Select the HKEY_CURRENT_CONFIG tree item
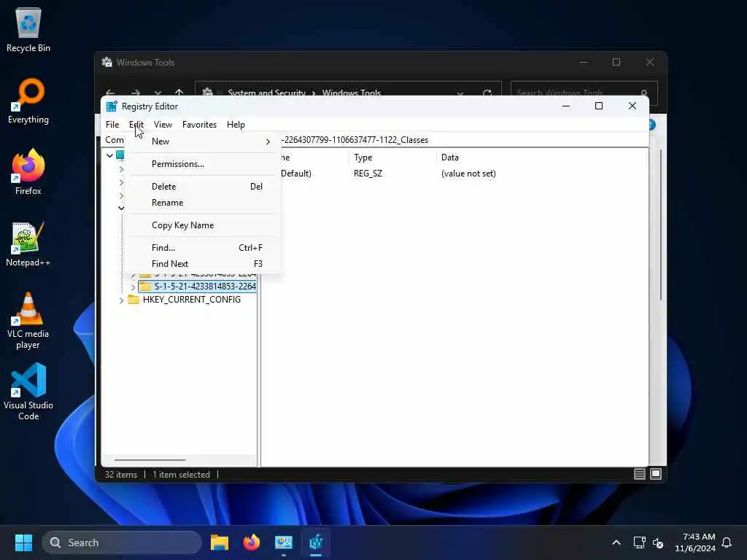The width and height of the screenshot is (747, 560). (192, 300)
